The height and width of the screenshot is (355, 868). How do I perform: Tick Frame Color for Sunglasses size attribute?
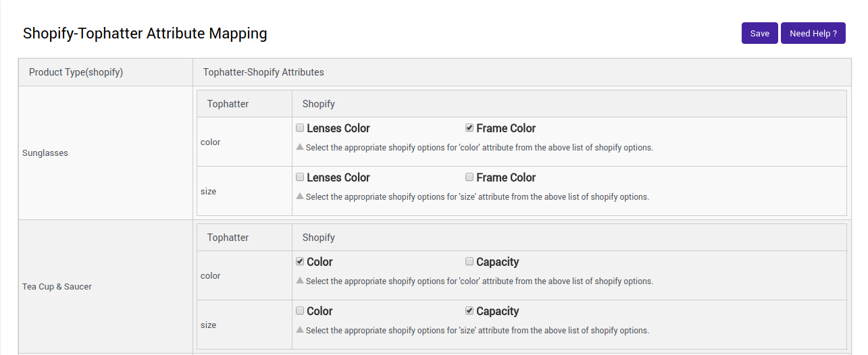(x=469, y=177)
